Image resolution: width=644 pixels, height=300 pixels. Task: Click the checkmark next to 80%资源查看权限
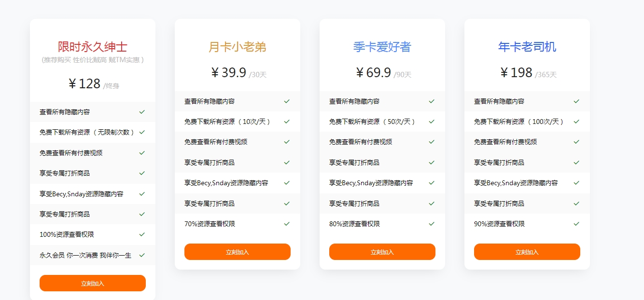click(432, 224)
